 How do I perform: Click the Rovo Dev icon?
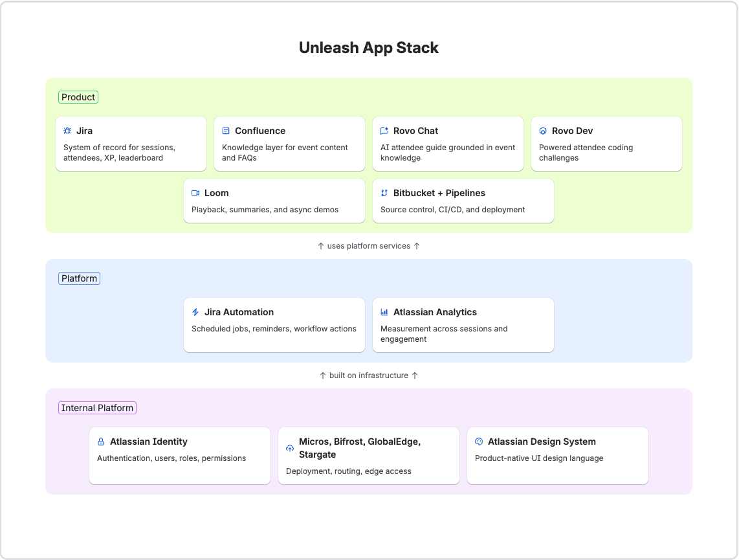pos(543,131)
